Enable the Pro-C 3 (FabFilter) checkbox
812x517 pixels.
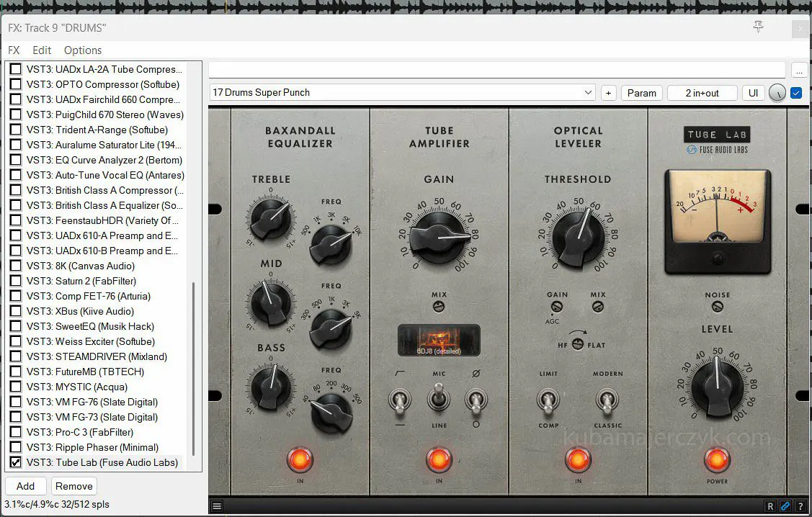(15, 432)
